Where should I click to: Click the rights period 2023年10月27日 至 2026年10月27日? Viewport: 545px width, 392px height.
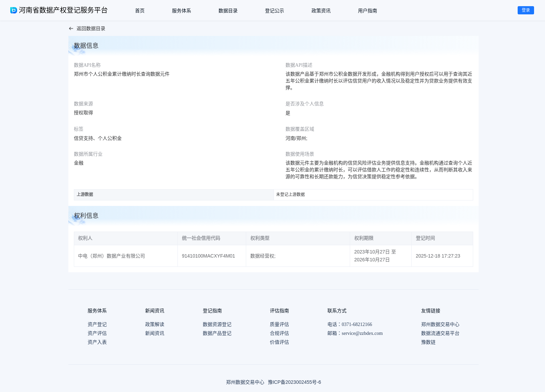tap(375, 256)
